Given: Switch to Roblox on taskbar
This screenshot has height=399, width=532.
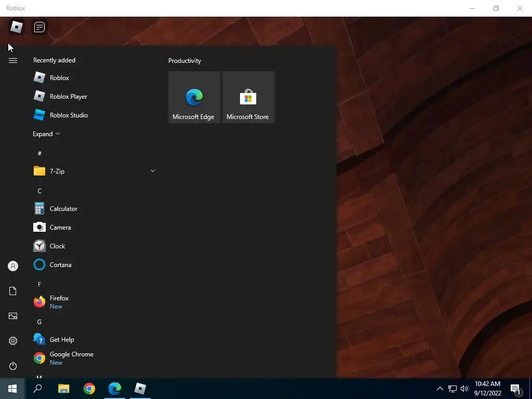Looking at the screenshot, I should 140,389.
